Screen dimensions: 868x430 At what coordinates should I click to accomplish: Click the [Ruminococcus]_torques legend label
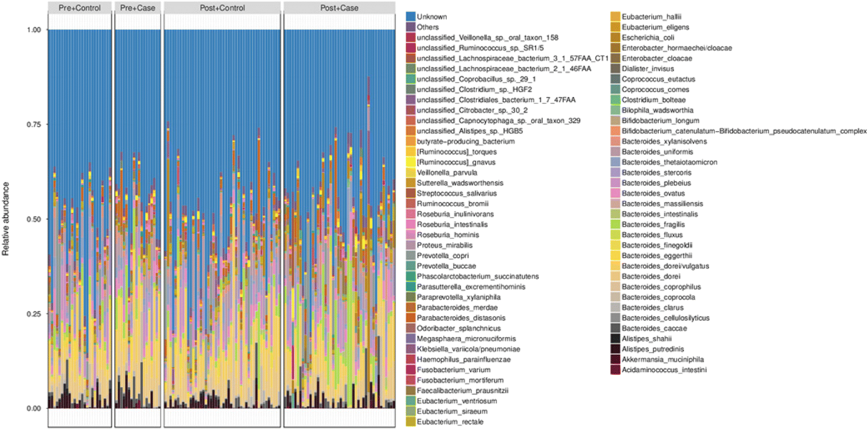(x=457, y=152)
